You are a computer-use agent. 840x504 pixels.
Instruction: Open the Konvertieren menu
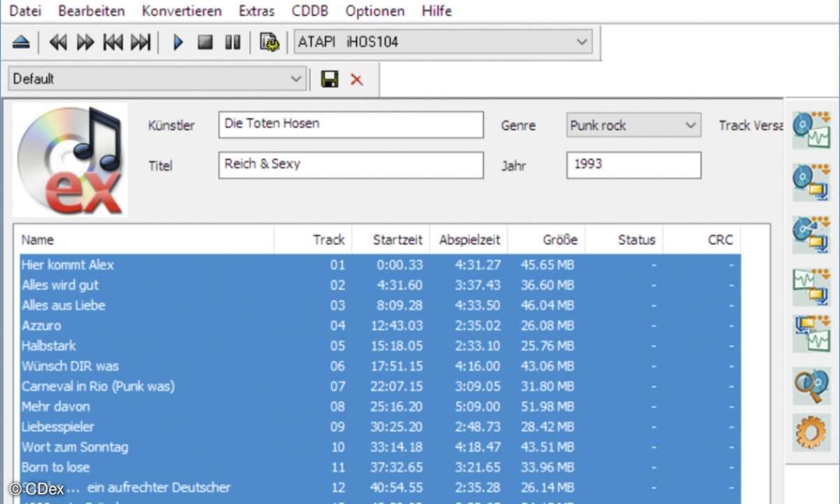(182, 11)
